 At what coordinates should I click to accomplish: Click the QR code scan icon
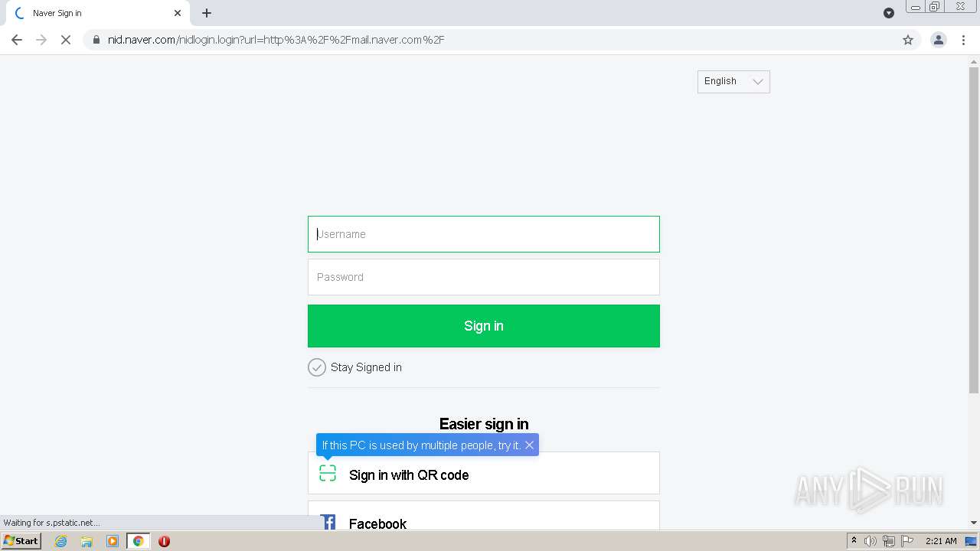coord(328,474)
